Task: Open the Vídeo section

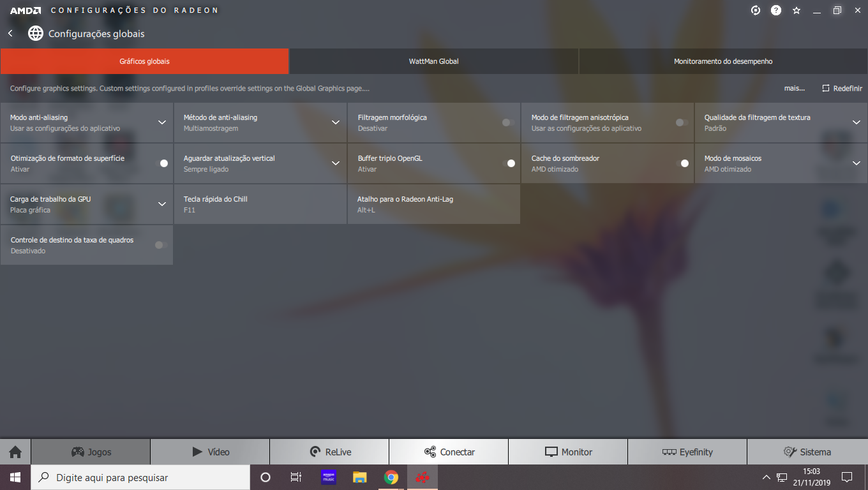Action: pos(210,452)
